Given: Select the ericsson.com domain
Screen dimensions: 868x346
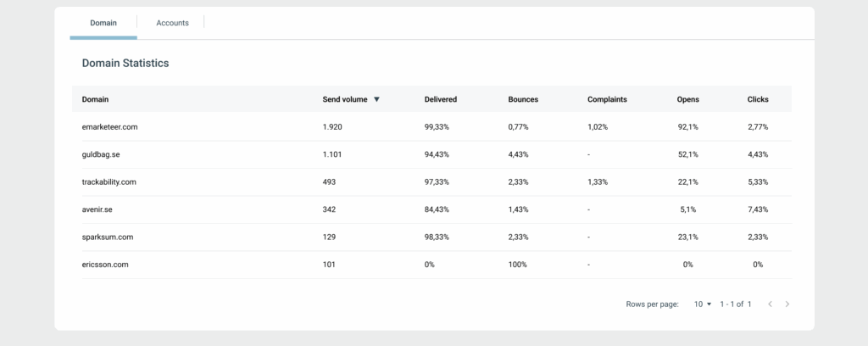Looking at the screenshot, I should point(105,265).
